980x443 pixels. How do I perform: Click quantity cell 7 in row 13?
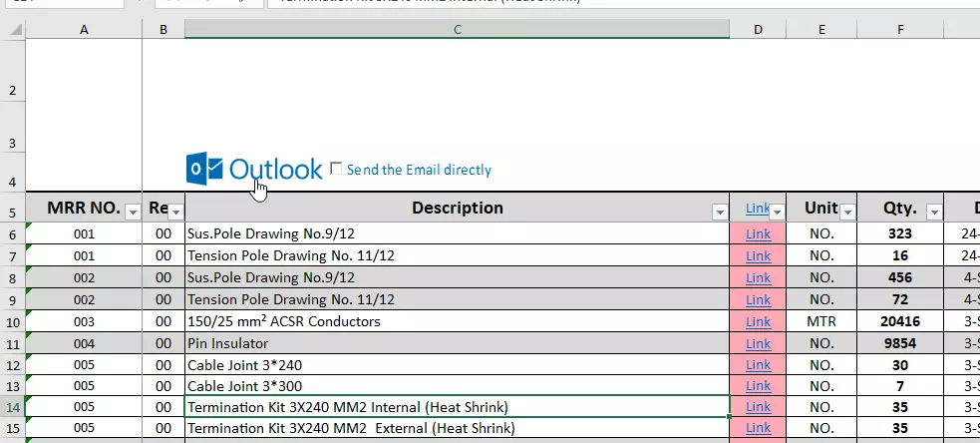[900, 386]
